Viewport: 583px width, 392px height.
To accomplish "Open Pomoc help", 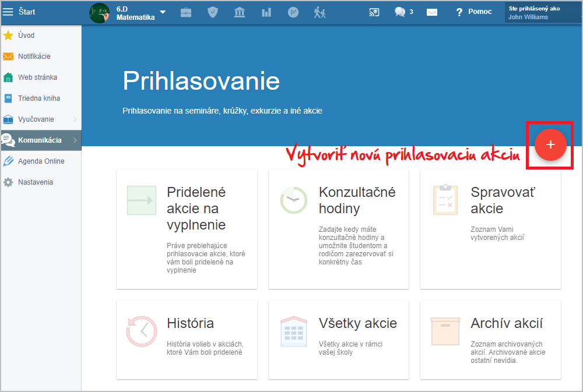I will 473,12.
